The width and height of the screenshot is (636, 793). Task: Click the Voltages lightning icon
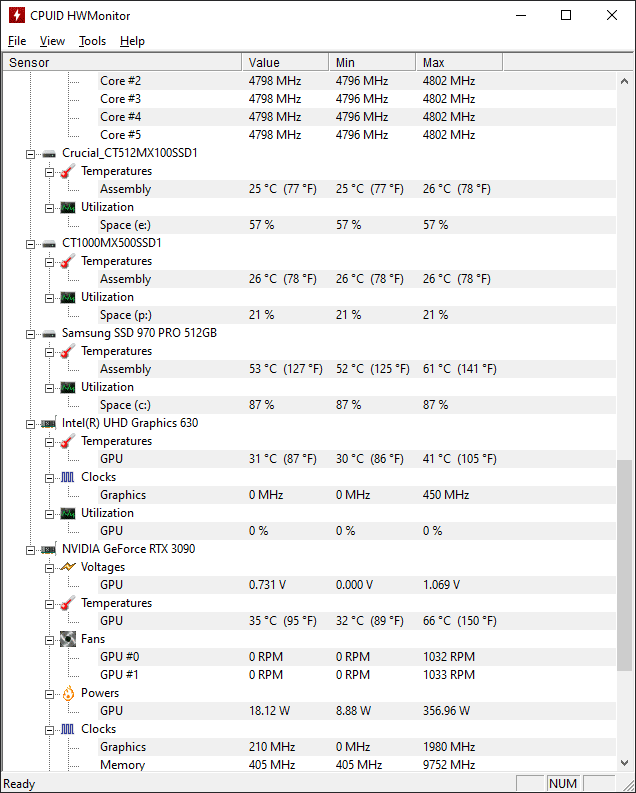click(68, 567)
